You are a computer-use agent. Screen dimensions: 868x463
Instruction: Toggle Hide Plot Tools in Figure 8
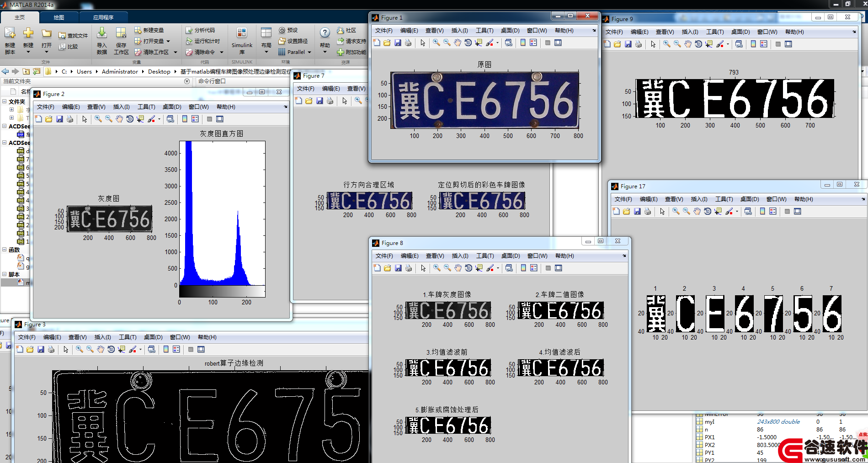coord(548,268)
